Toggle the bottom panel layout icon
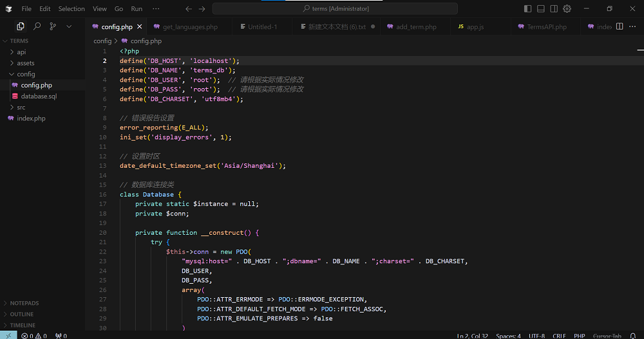 [x=541, y=9]
